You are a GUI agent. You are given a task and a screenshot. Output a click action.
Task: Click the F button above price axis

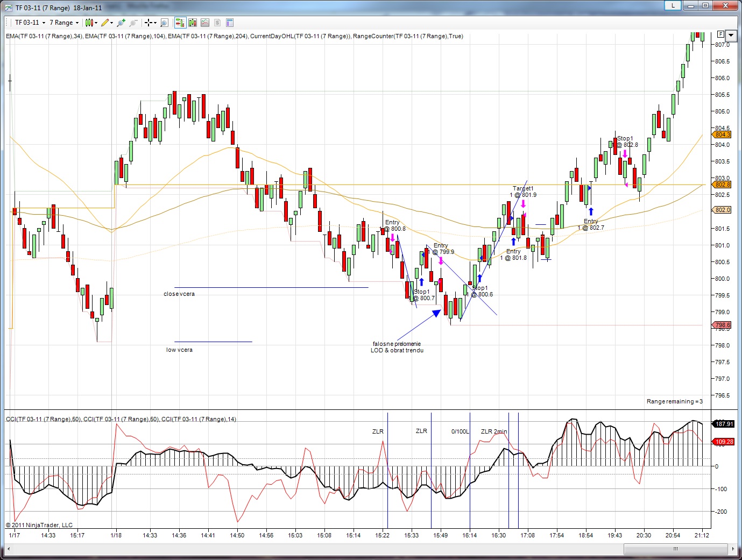(x=720, y=34)
